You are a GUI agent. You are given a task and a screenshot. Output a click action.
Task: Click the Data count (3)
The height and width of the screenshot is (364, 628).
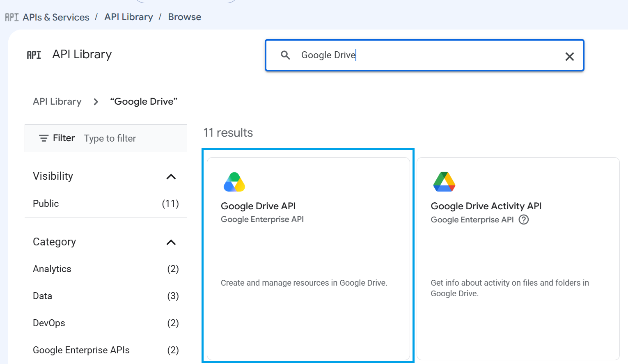(173, 296)
